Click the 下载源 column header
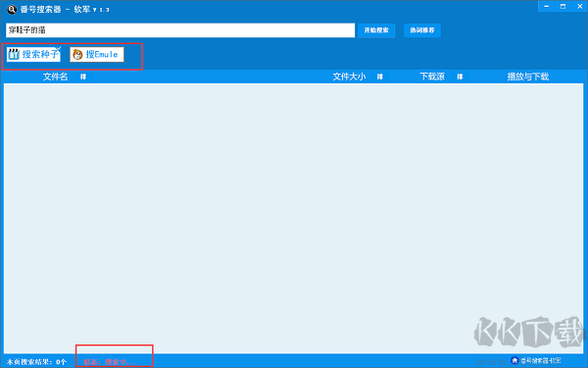 (x=432, y=77)
